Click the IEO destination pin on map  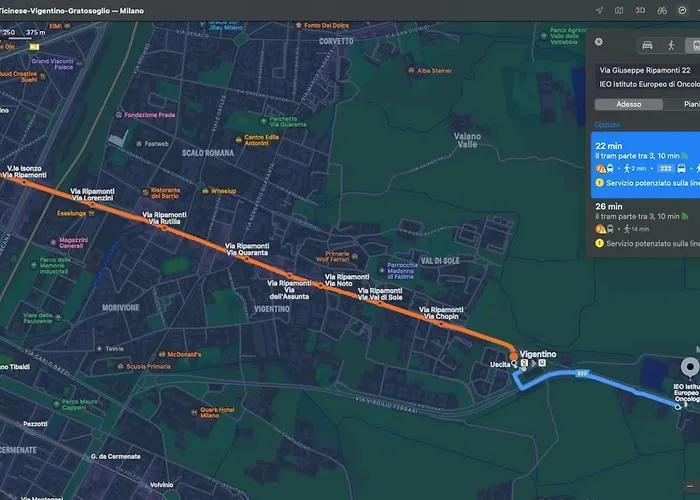(690, 368)
